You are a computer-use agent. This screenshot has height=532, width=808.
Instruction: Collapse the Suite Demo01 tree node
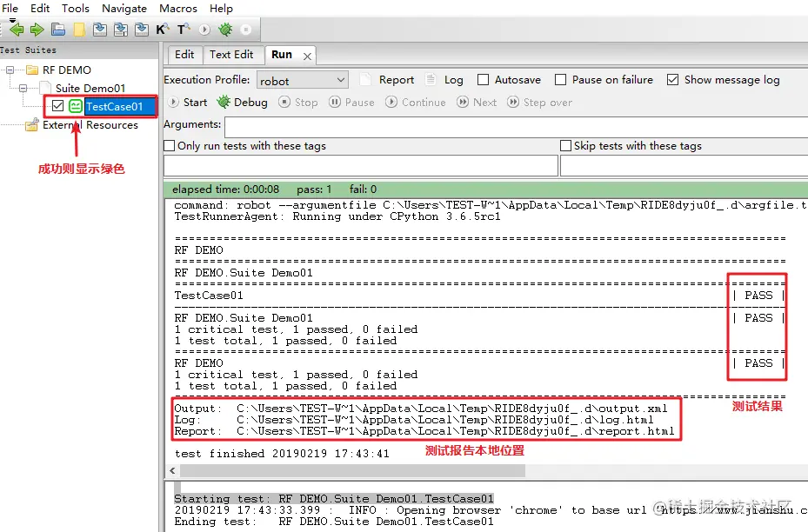point(23,88)
